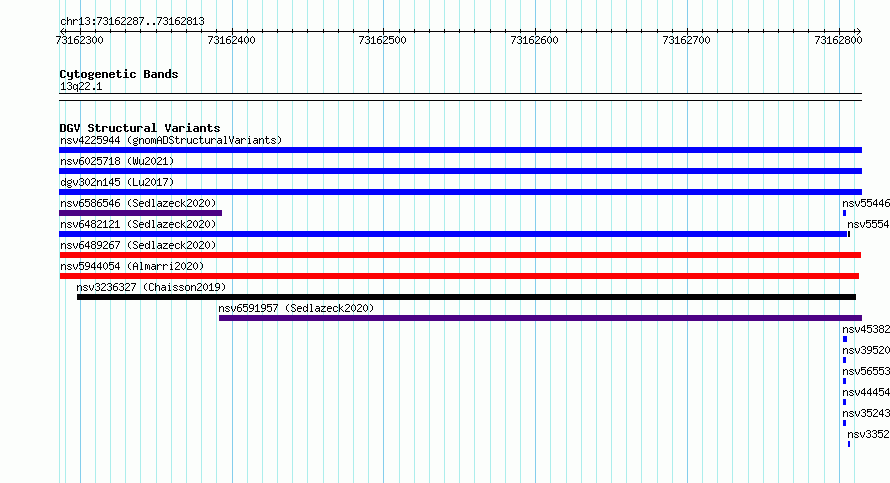The width and height of the screenshot is (890, 483).
Task: Click the truncated nsv45382 label
Action: [x=866, y=329]
